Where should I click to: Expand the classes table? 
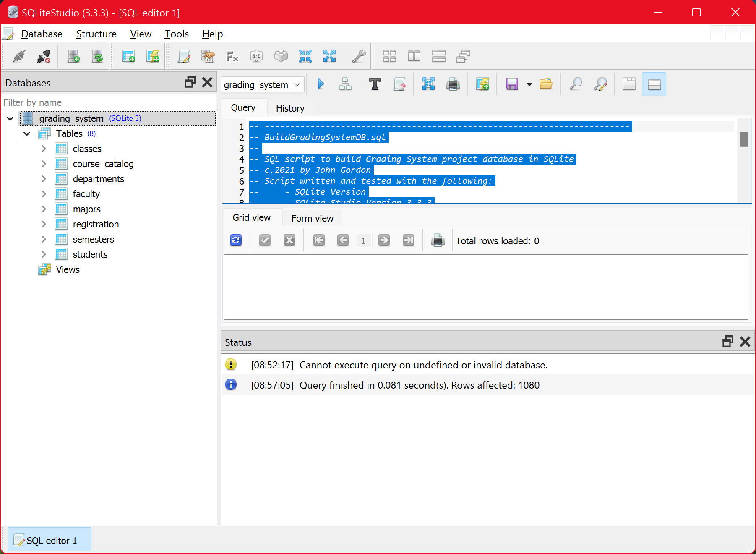pos(44,149)
